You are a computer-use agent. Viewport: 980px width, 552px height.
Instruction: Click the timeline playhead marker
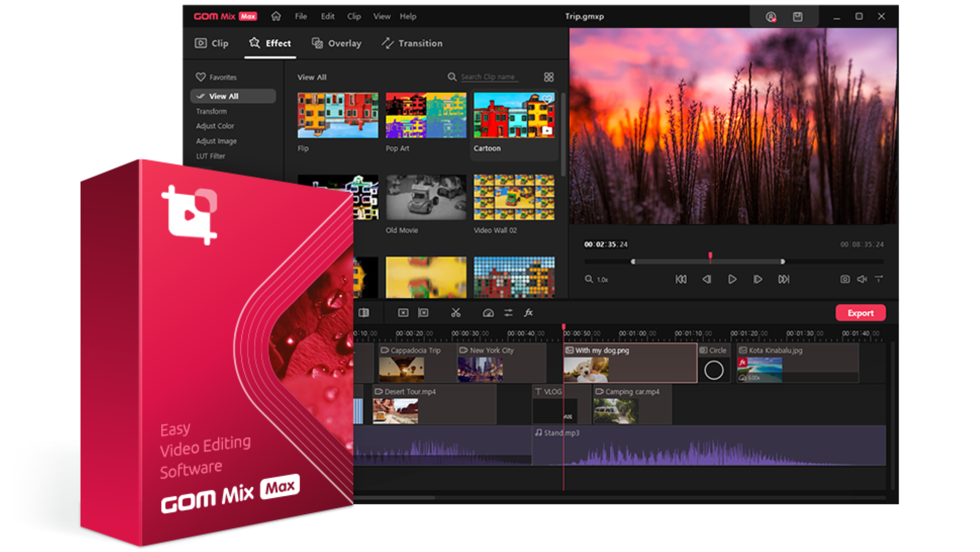pyautogui.click(x=563, y=327)
